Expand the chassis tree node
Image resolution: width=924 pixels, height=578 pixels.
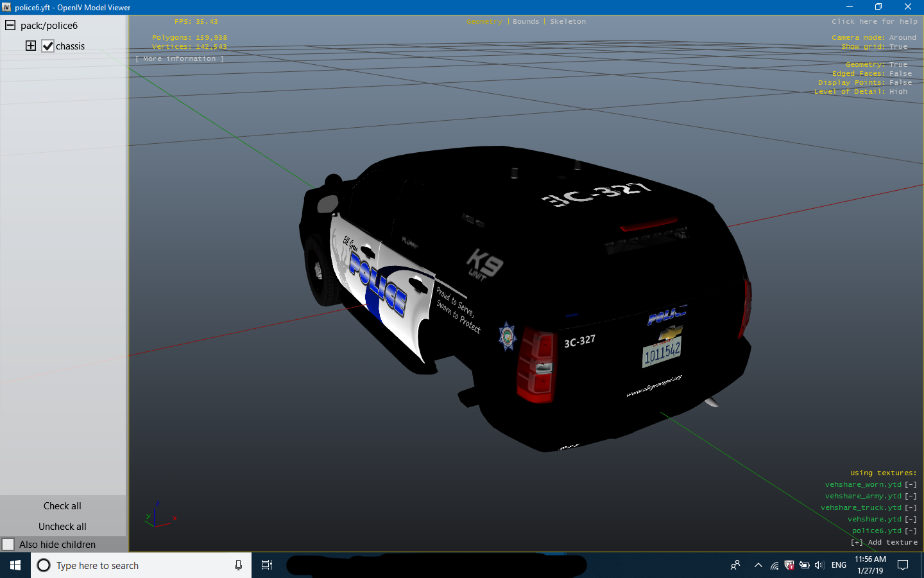(31, 46)
